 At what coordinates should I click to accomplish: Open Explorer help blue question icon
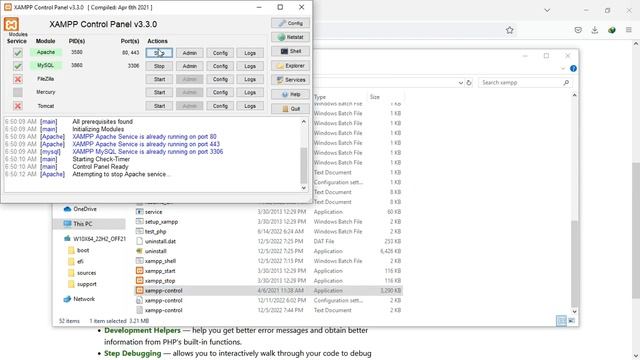[573, 69]
